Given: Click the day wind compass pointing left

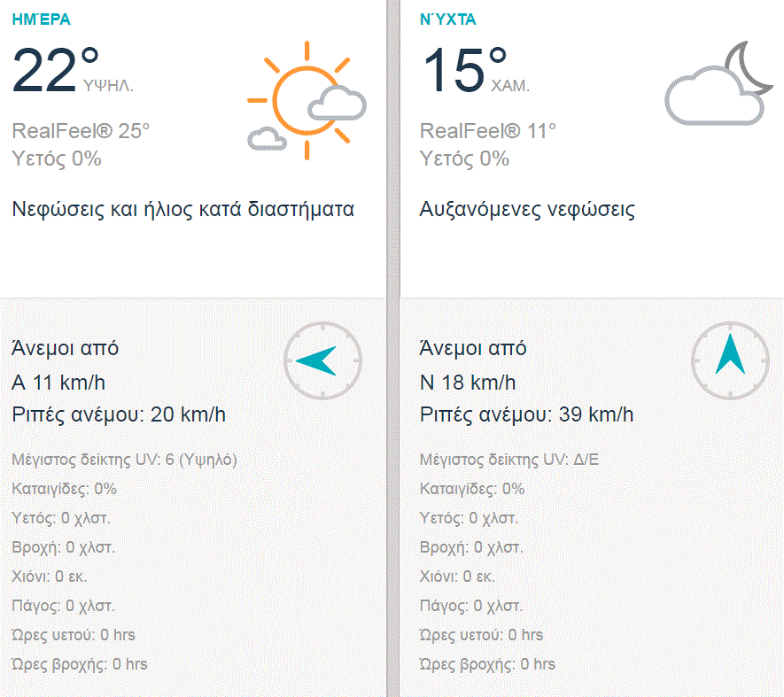Looking at the screenshot, I should coord(322,360).
